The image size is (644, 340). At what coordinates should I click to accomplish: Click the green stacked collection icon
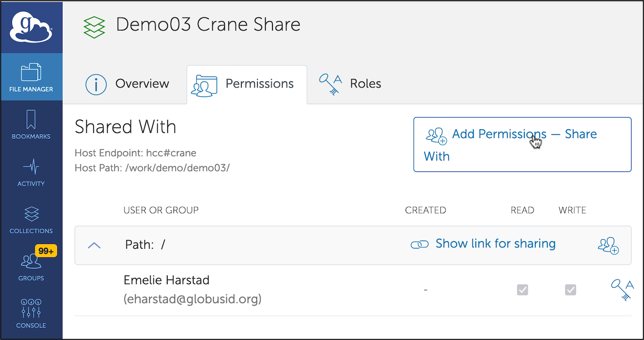tap(94, 26)
